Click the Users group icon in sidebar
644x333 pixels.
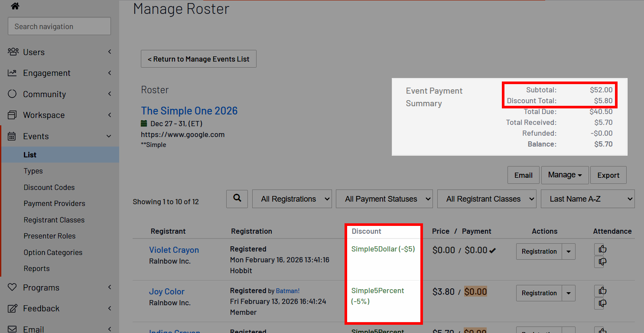pyautogui.click(x=13, y=52)
